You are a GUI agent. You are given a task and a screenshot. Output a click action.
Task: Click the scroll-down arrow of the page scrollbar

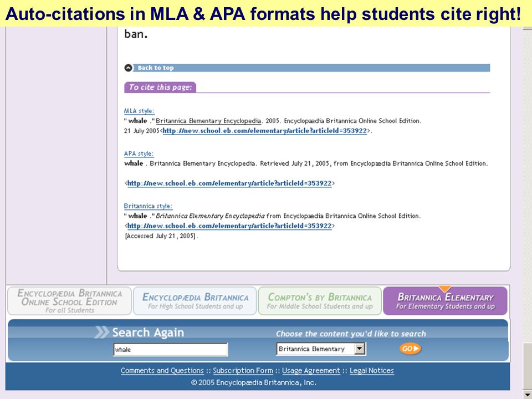[x=527, y=395]
